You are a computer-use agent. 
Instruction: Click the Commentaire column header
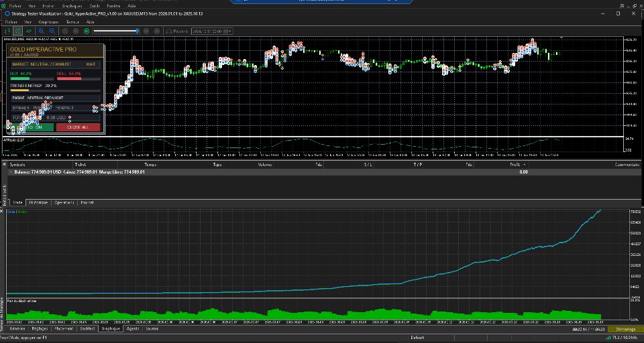coord(627,165)
